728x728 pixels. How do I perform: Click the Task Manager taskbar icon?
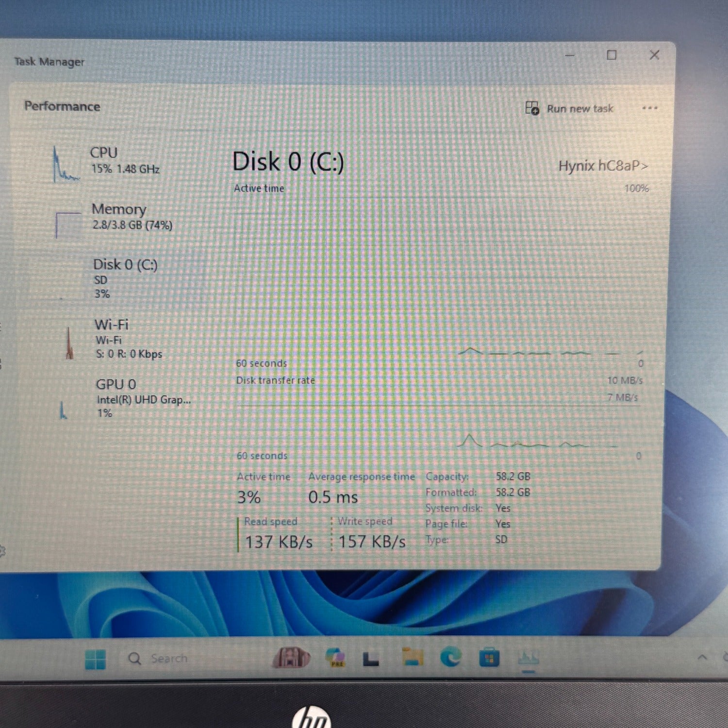pos(528,659)
